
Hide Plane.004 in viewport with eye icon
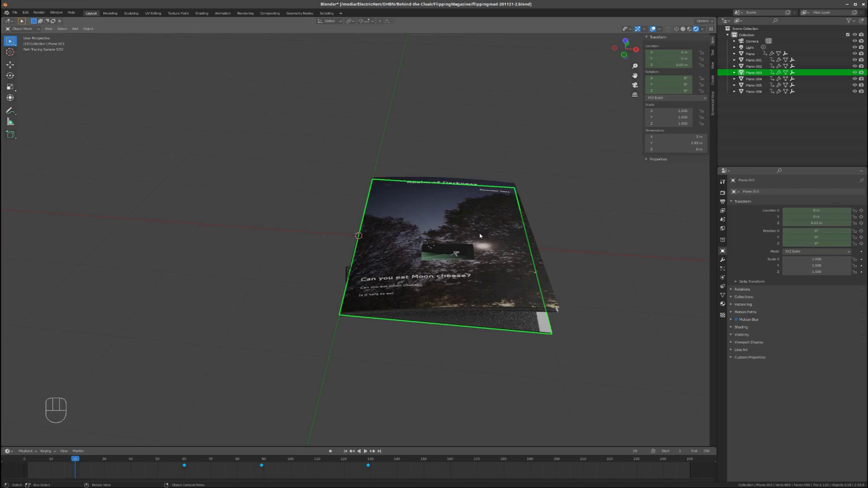click(x=854, y=79)
